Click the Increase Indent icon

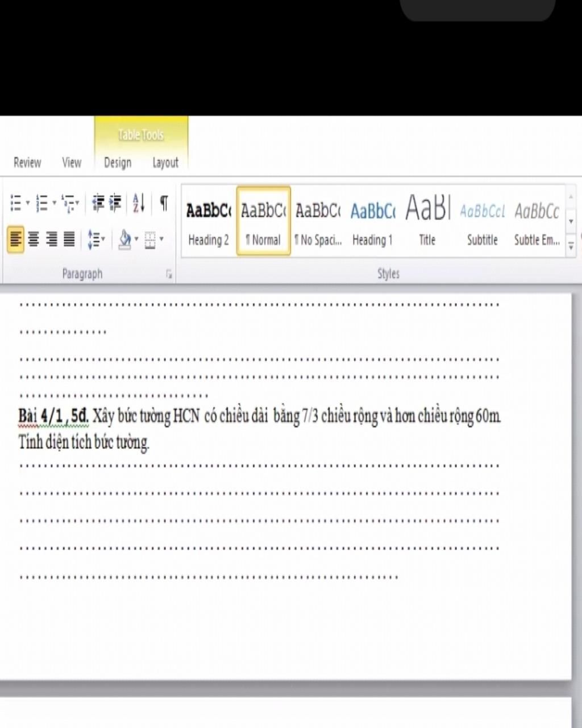[115, 202]
